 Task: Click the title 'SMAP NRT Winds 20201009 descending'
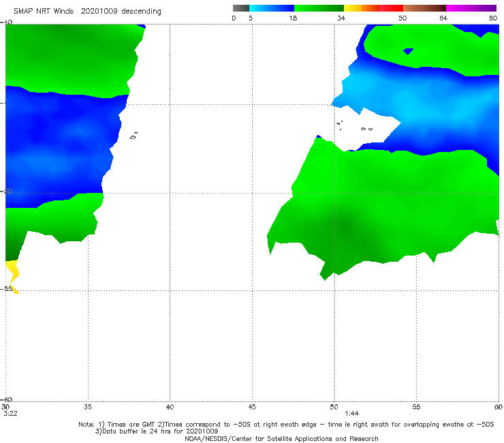87,12
